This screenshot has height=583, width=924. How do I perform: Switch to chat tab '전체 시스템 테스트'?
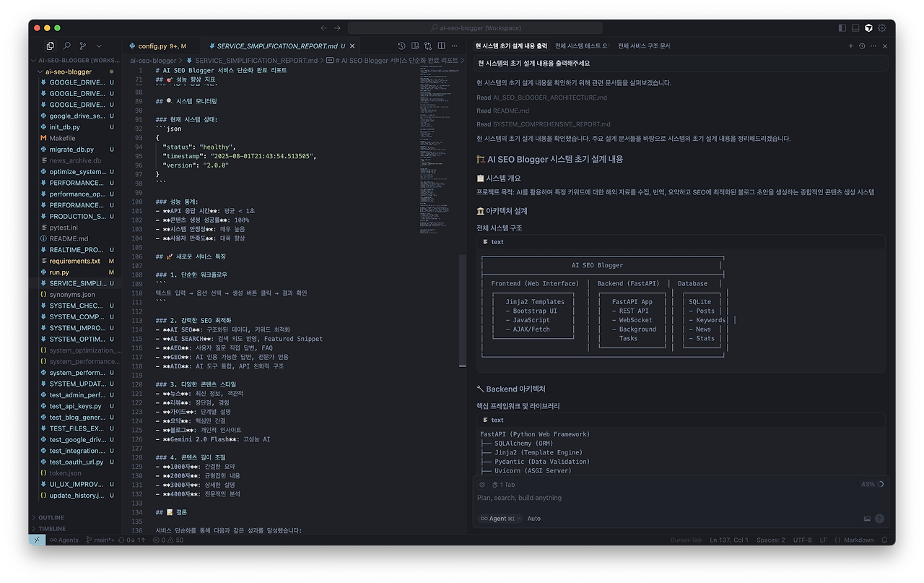[582, 46]
